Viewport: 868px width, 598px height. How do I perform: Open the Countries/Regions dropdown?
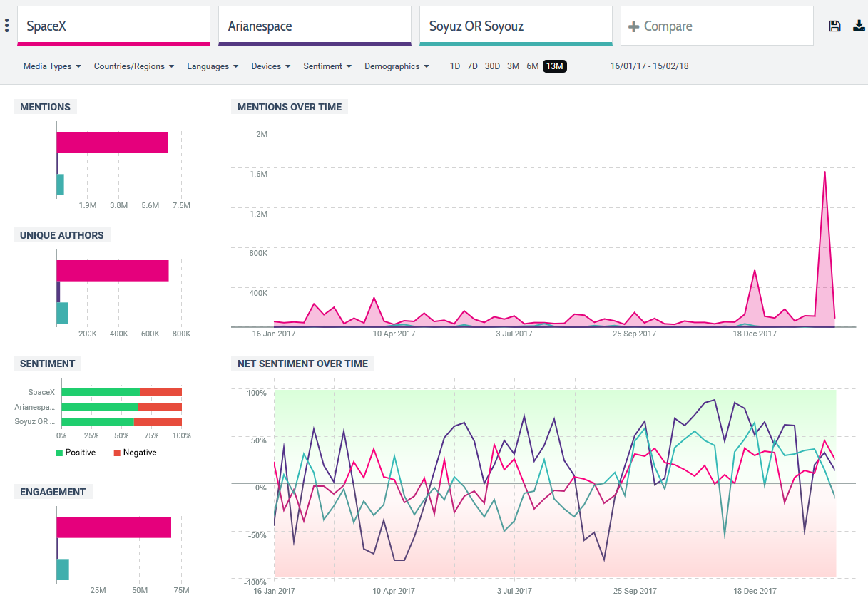click(x=134, y=66)
